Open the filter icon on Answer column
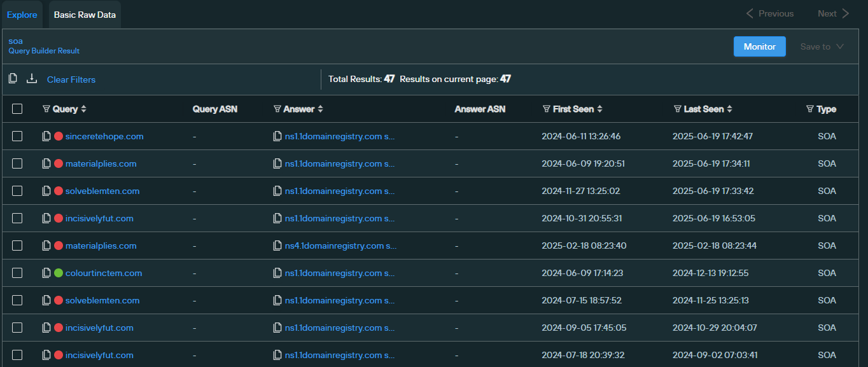The height and width of the screenshot is (367, 868). (x=277, y=109)
